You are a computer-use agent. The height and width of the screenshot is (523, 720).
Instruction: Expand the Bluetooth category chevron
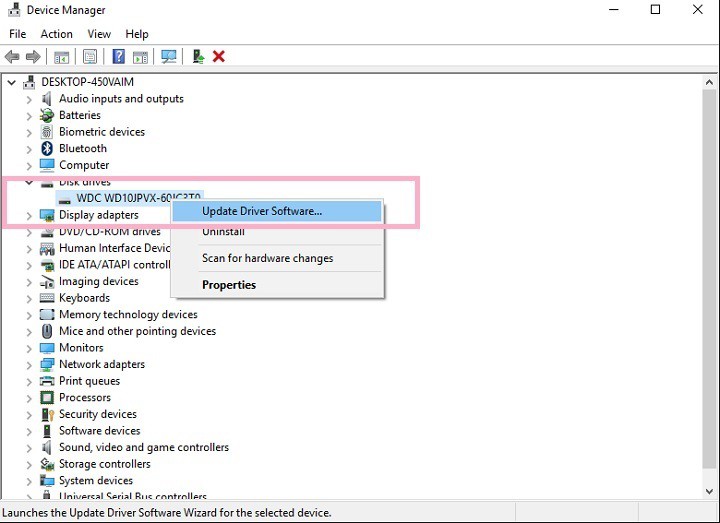[x=29, y=149]
